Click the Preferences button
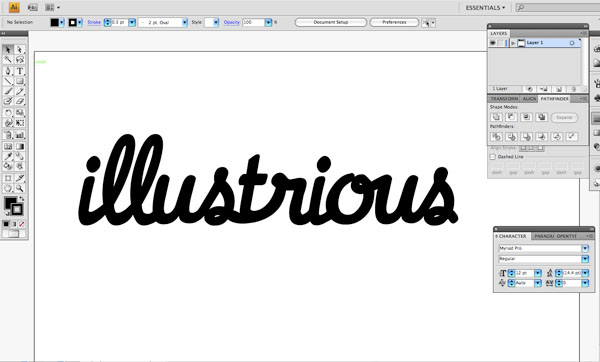 [394, 23]
